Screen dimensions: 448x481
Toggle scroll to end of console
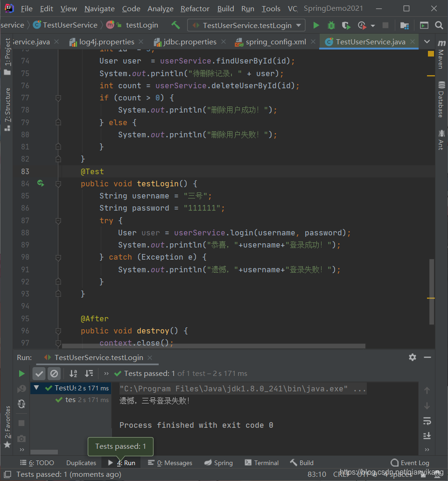[427, 436]
